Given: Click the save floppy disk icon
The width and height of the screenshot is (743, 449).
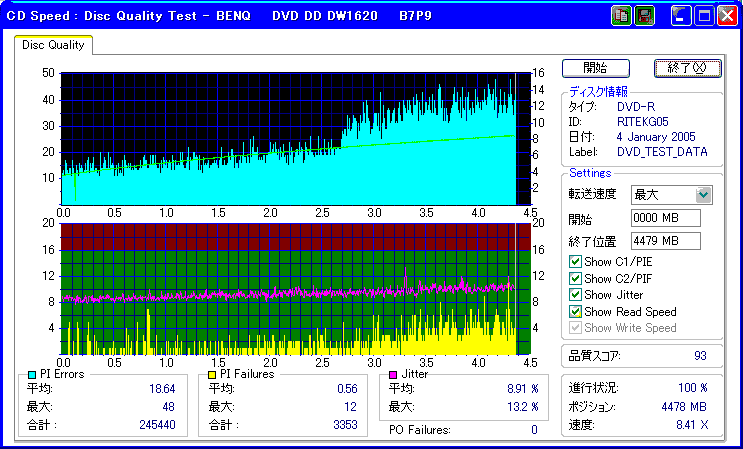Looking at the screenshot, I should pos(643,16).
